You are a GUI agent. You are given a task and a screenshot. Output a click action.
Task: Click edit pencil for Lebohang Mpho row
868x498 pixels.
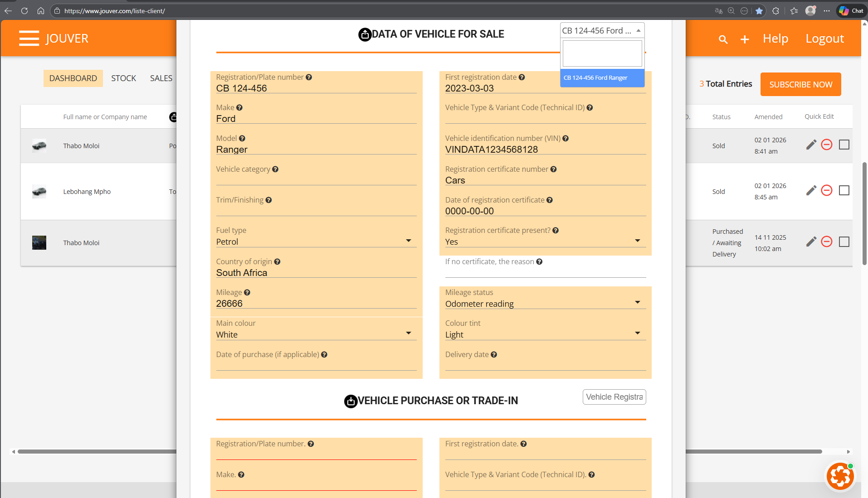coord(811,191)
